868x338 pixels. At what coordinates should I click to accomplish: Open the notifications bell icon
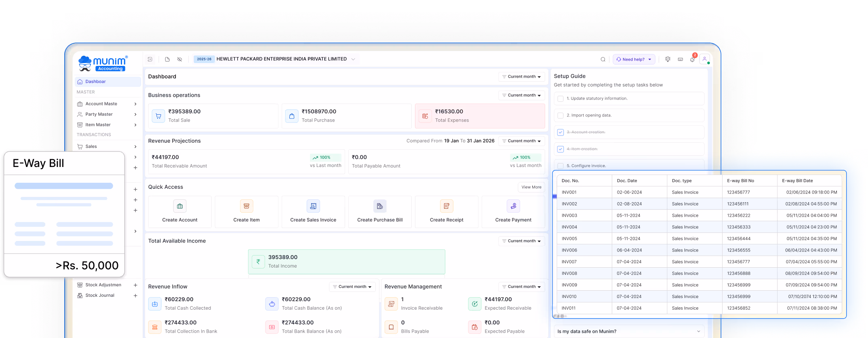coord(692,59)
